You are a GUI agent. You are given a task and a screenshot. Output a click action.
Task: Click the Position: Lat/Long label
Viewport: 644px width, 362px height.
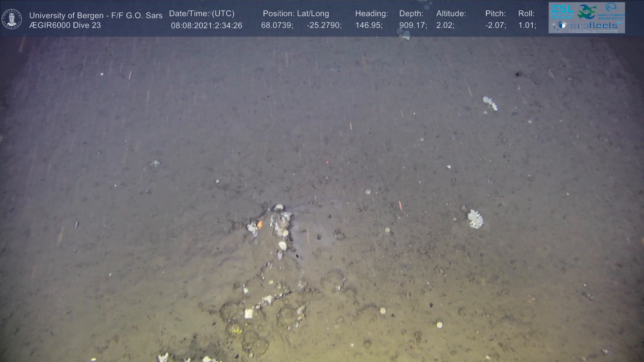[296, 13]
